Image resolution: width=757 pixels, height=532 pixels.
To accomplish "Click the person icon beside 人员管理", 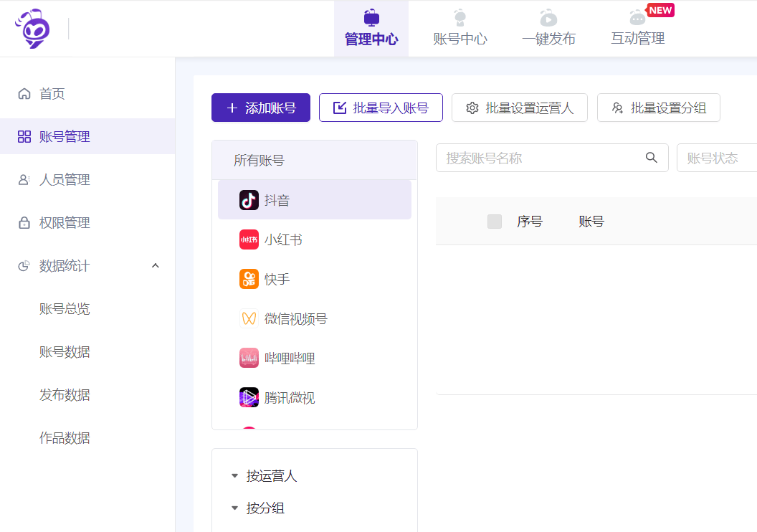I will 24,179.
